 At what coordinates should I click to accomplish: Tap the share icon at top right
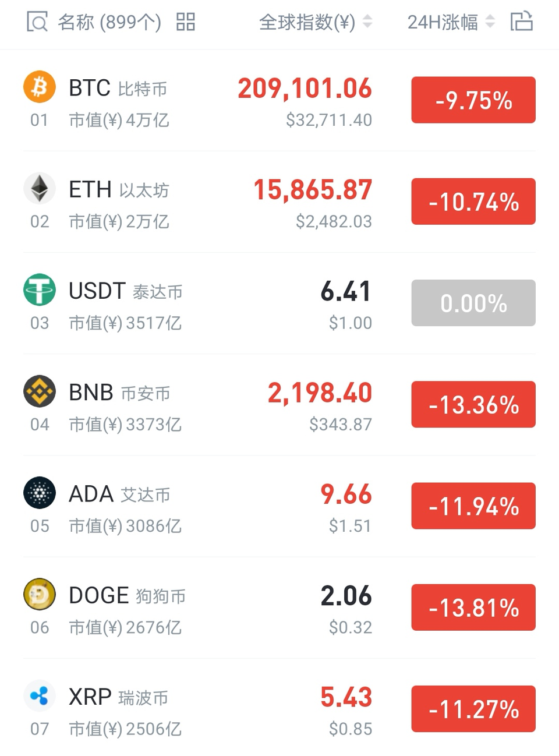[x=521, y=21]
